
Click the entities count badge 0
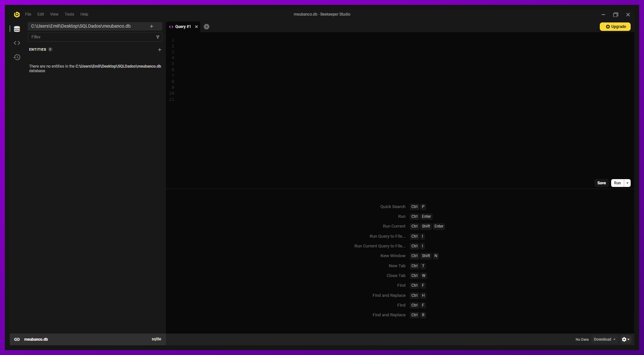pyautogui.click(x=50, y=49)
